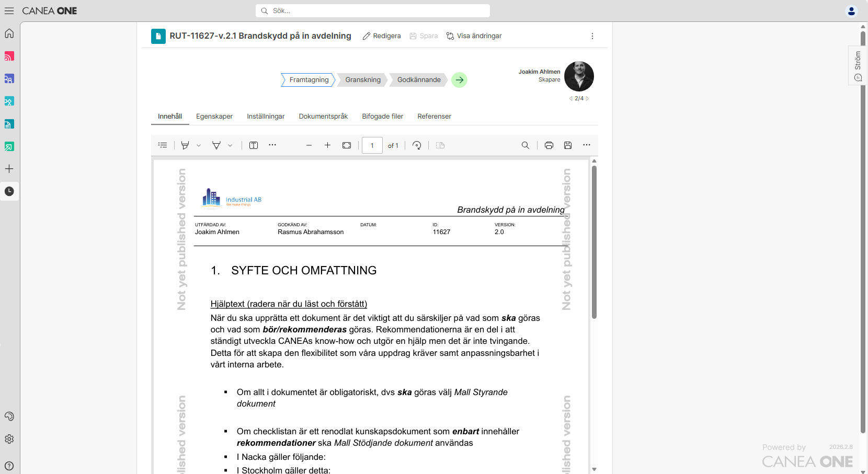Open settings gear in sidebar

click(9, 439)
